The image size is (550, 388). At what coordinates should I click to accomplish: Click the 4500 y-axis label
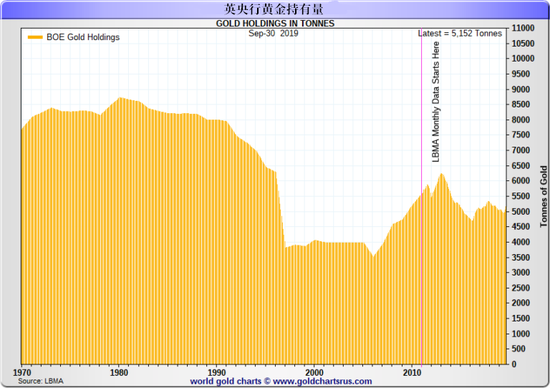[521, 227]
